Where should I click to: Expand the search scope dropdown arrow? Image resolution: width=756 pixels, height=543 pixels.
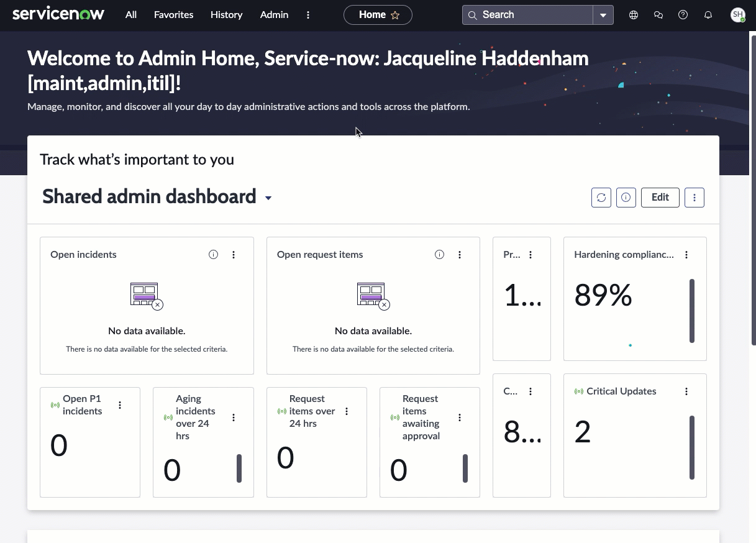[x=603, y=15]
